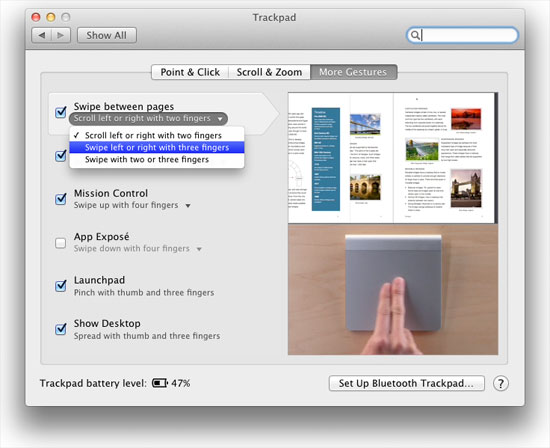The height and width of the screenshot is (448, 550).
Task: Go back with the left arrow button
Action: click(42, 35)
